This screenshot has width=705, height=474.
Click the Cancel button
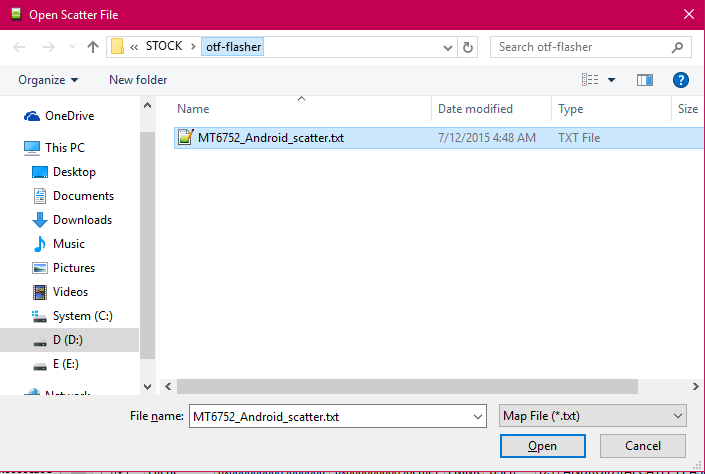[643, 446]
